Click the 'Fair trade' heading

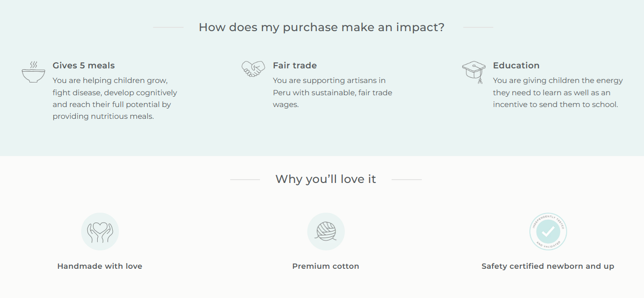coord(294,66)
